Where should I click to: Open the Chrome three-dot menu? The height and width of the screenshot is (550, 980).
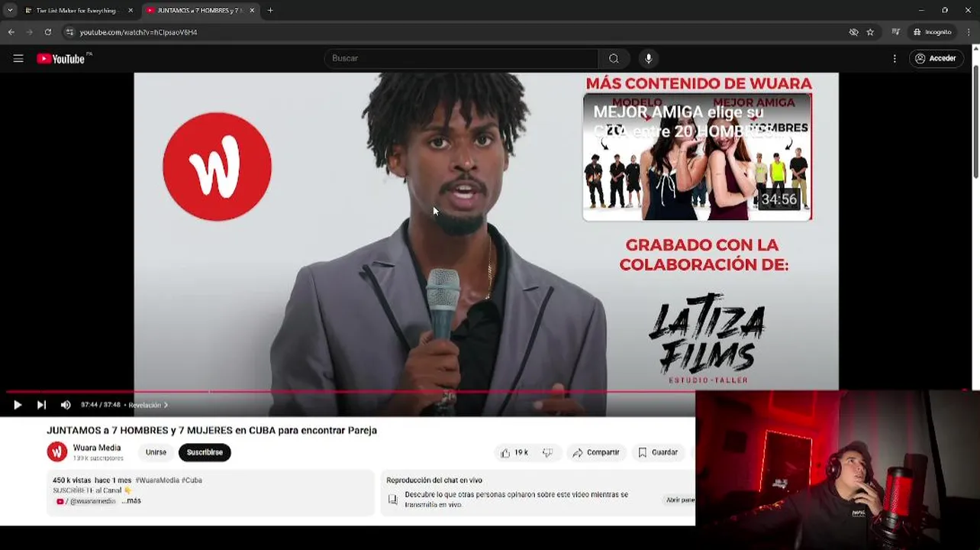pos(969,32)
